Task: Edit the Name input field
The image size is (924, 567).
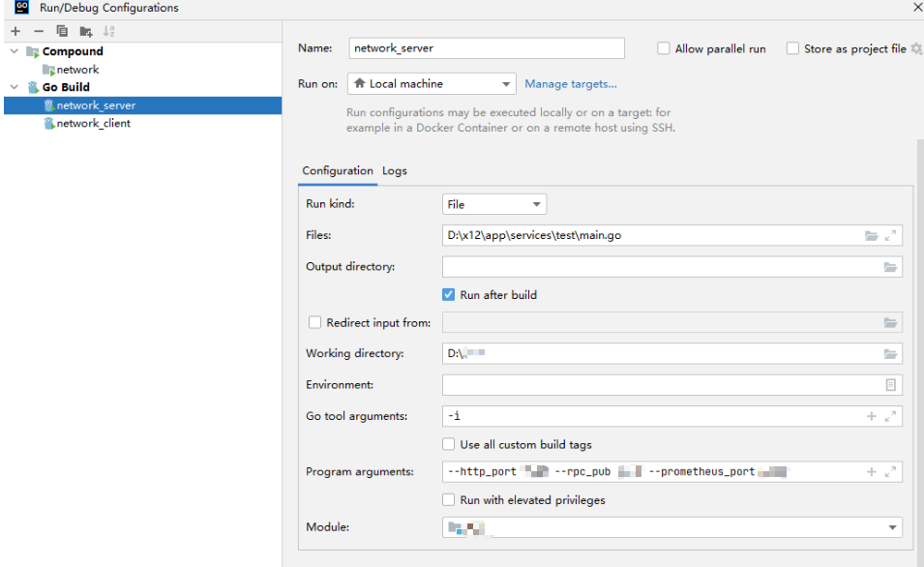Action: 487,48
